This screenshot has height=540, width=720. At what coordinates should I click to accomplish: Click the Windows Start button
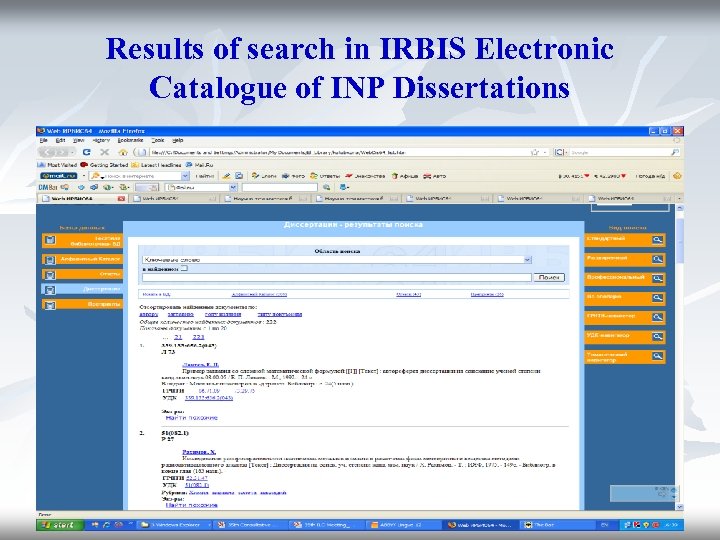[60, 525]
